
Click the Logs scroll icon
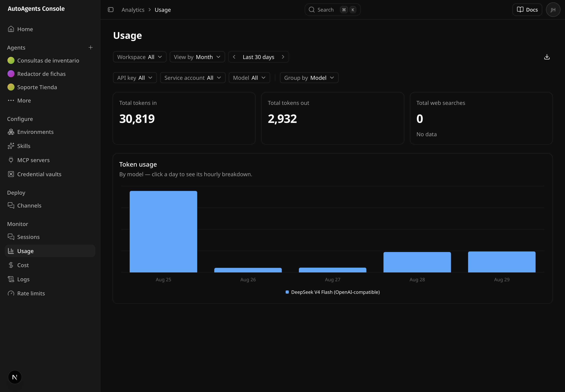click(x=11, y=279)
